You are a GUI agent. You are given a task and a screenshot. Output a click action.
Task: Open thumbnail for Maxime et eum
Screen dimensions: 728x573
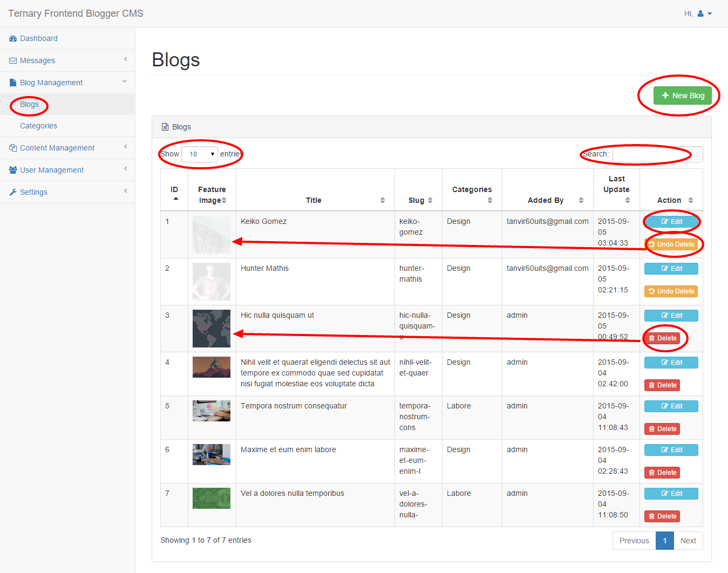(212, 455)
